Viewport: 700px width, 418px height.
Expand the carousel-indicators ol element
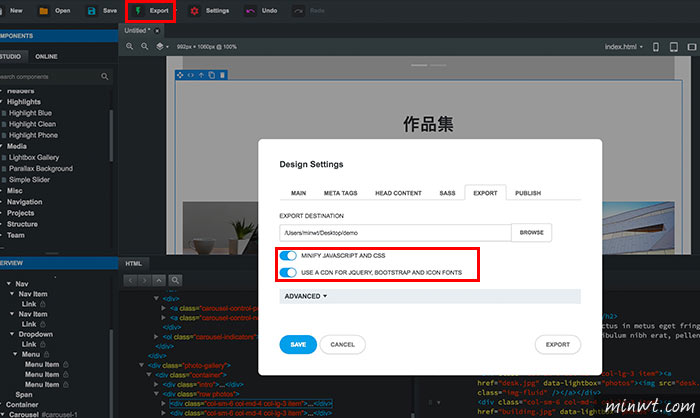coord(156,337)
